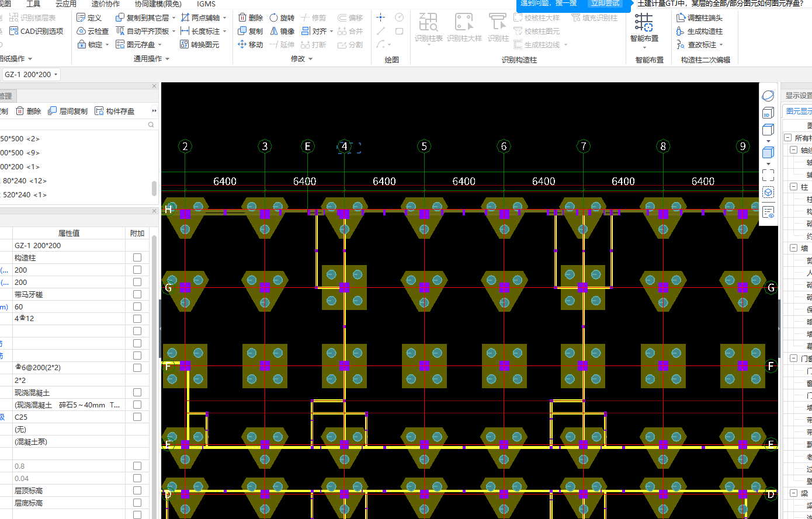Image resolution: width=812 pixels, height=519 pixels.
Task: Click the fullscreen frame icon in canvas toolbar
Action: pyautogui.click(x=768, y=175)
